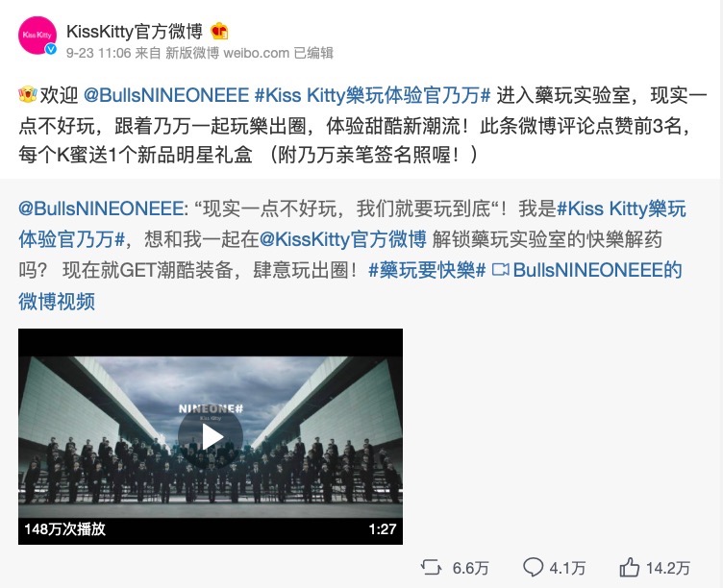
Task: Click the crown membership badge icon
Action: coord(219,32)
